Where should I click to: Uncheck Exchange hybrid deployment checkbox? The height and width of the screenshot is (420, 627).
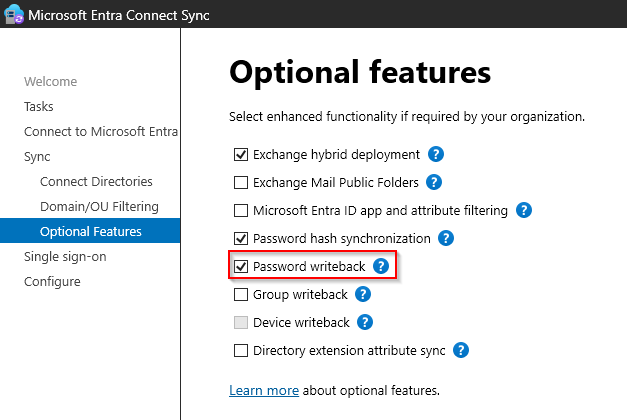(240, 155)
